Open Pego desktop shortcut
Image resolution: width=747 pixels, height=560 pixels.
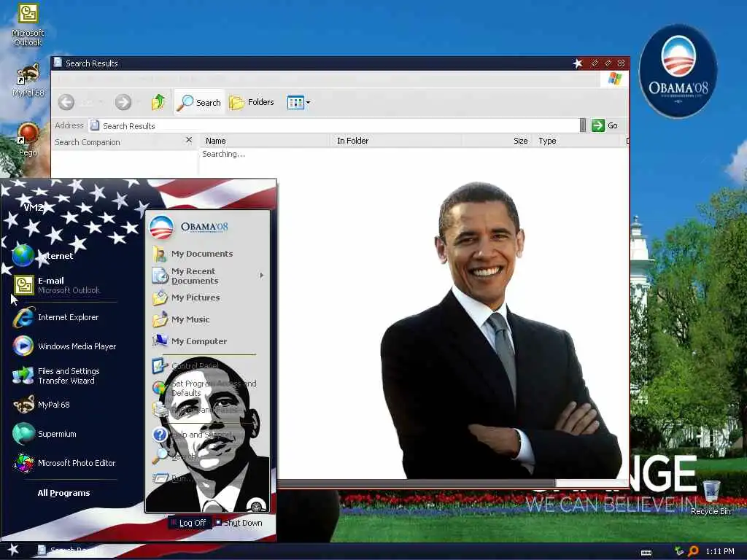[28, 139]
